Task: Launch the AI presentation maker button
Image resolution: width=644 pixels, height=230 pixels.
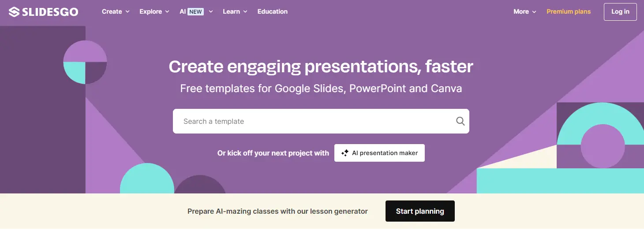Action: pyautogui.click(x=379, y=153)
